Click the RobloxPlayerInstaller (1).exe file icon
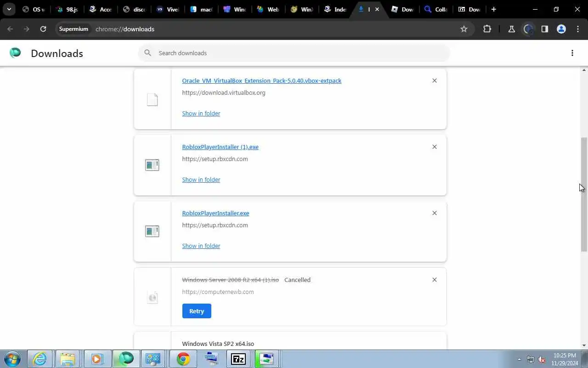Screen dimensions: 588x368 152,165
